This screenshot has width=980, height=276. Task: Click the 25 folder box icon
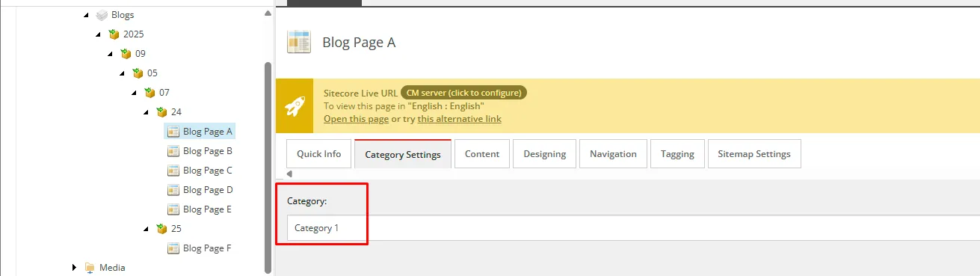[161, 229]
